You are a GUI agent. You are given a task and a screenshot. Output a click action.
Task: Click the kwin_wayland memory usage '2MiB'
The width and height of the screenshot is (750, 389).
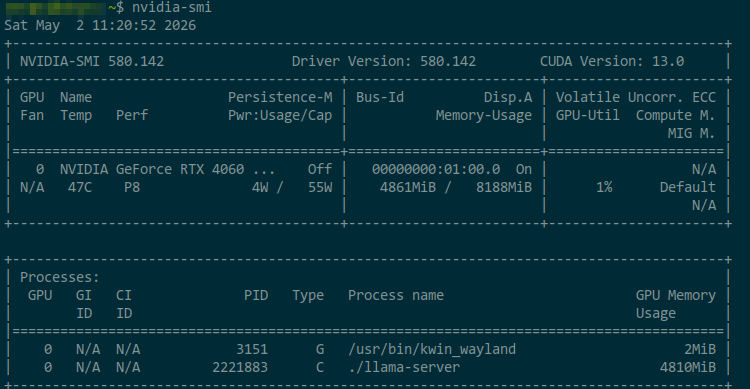point(700,349)
